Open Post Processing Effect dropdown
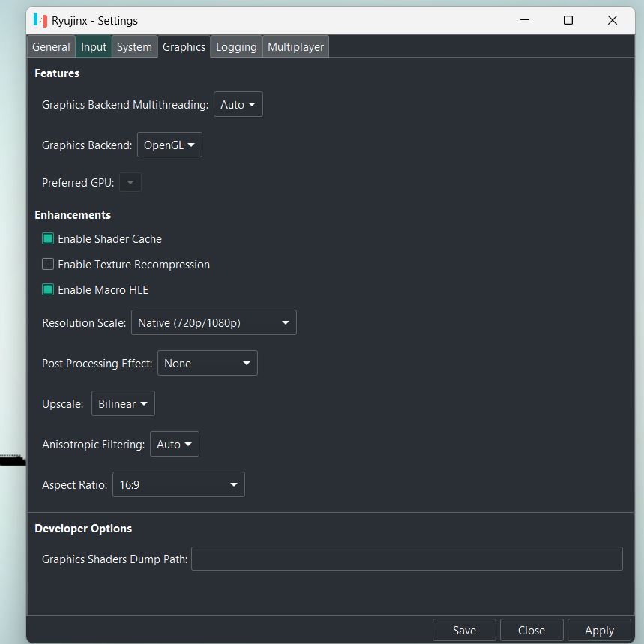This screenshot has width=644, height=644. pyautogui.click(x=207, y=364)
